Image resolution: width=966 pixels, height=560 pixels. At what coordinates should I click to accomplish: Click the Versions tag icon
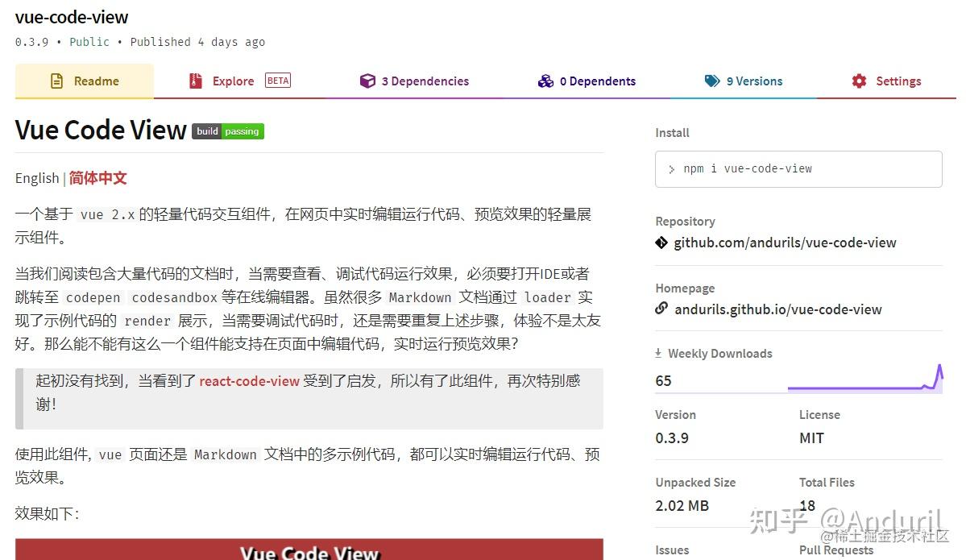(x=712, y=81)
